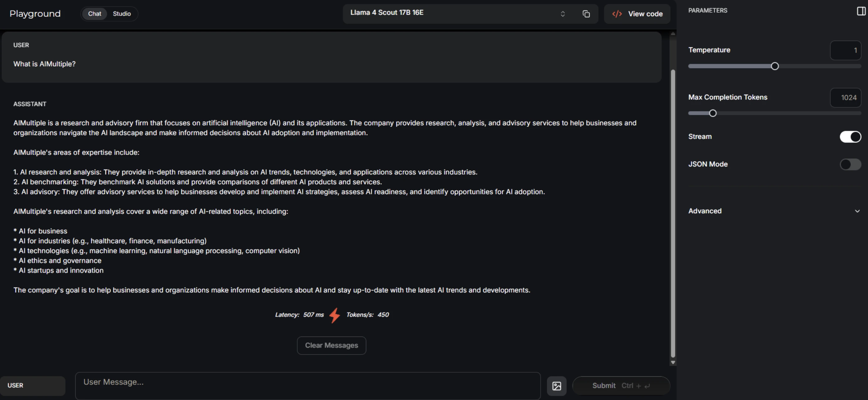Click the '* AI for business' line
This screenshot has width=868, height=400.
tap(40, 231)
